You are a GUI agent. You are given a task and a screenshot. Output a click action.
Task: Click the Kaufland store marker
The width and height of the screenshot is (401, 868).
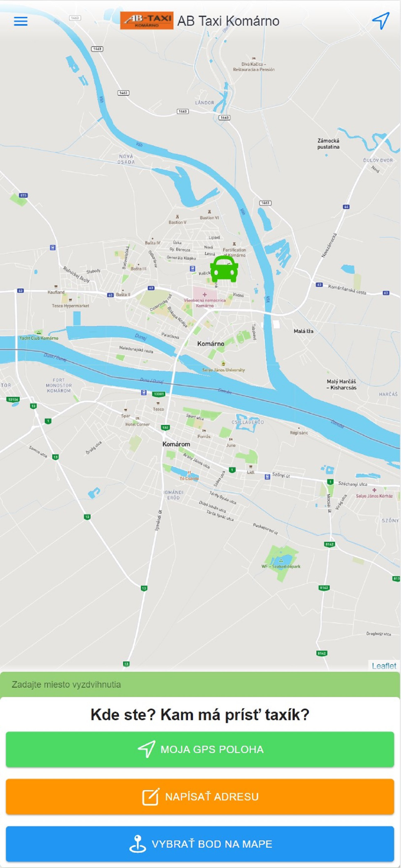56,286
